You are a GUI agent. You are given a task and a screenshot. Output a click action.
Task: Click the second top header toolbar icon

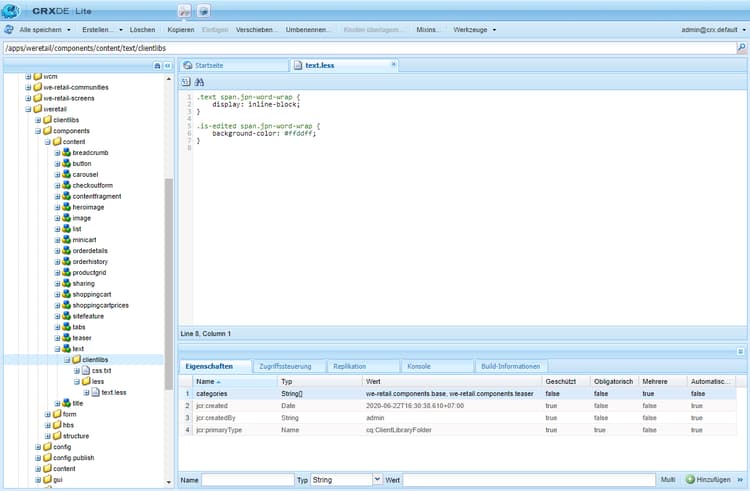coord(204,11)
